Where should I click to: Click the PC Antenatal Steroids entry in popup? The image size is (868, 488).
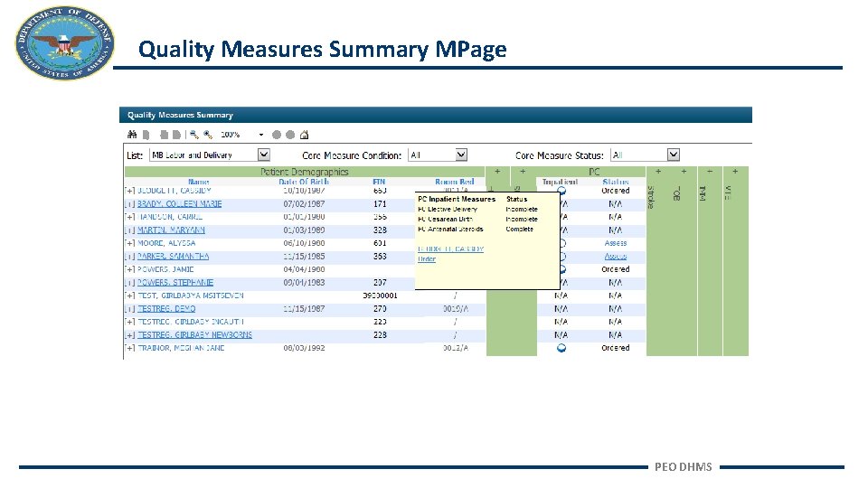click(x=450, y=229)
